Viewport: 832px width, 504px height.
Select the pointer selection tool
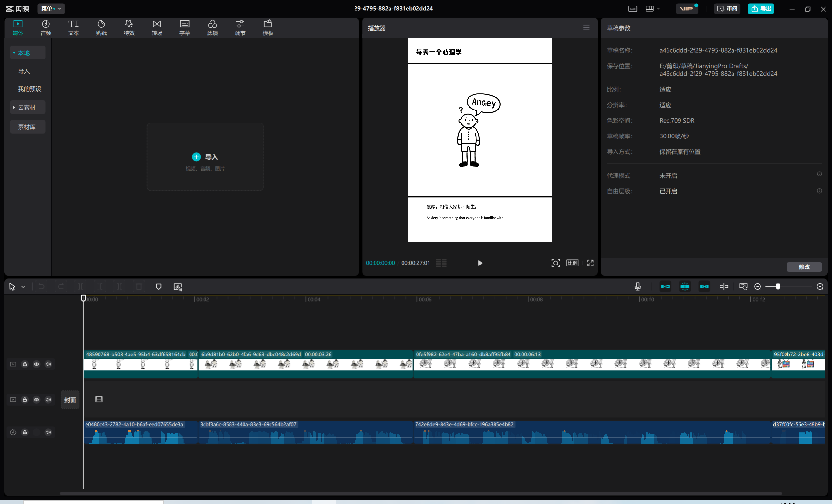12,287
